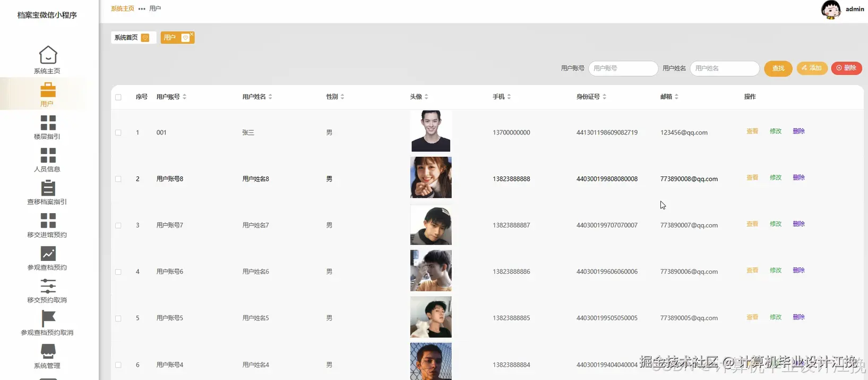Check the row for 用户账号7

tap(118, 225)
